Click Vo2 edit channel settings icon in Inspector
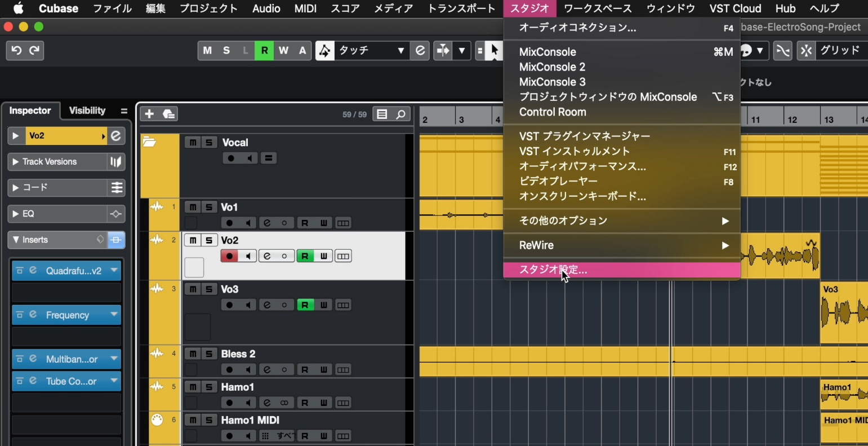868x446 pixels. (115, 136)
